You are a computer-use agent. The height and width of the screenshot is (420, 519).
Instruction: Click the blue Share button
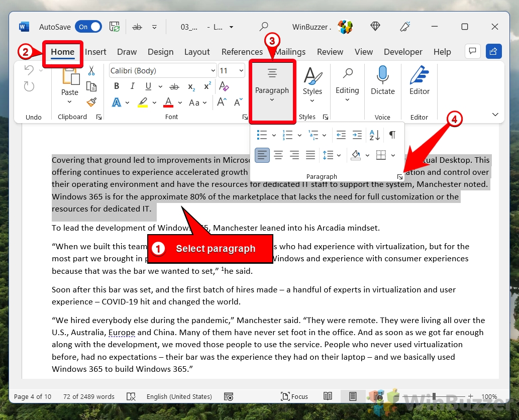coord(493,51)
